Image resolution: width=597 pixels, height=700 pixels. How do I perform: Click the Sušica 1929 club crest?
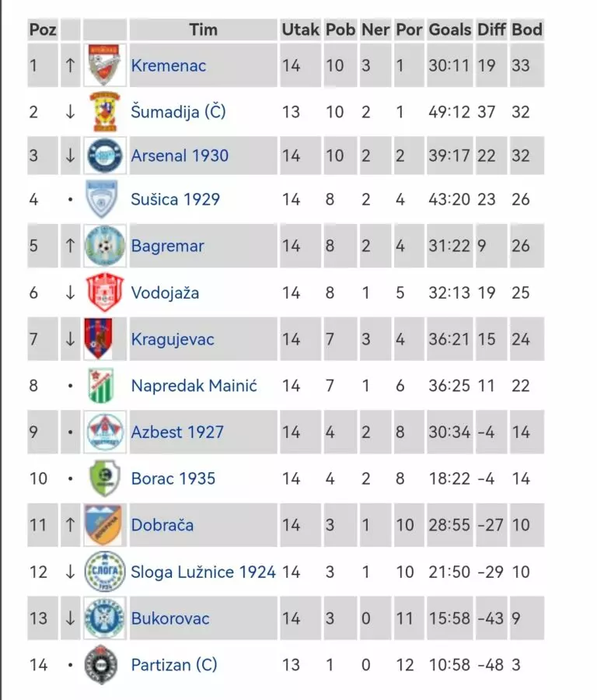pyautogui.click(x=104, y=199)
